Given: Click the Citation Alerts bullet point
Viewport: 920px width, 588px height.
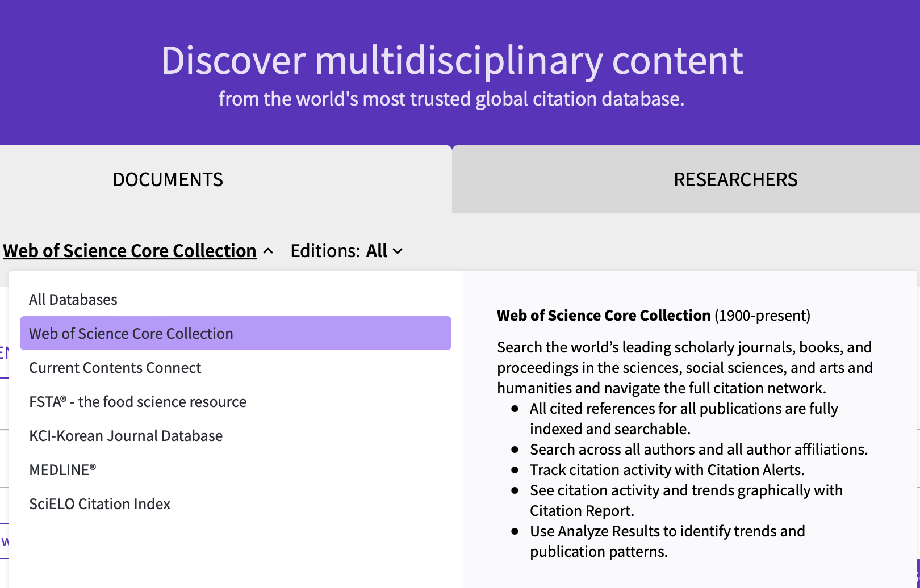Looking at the screenshot, I should coord(667,470).
